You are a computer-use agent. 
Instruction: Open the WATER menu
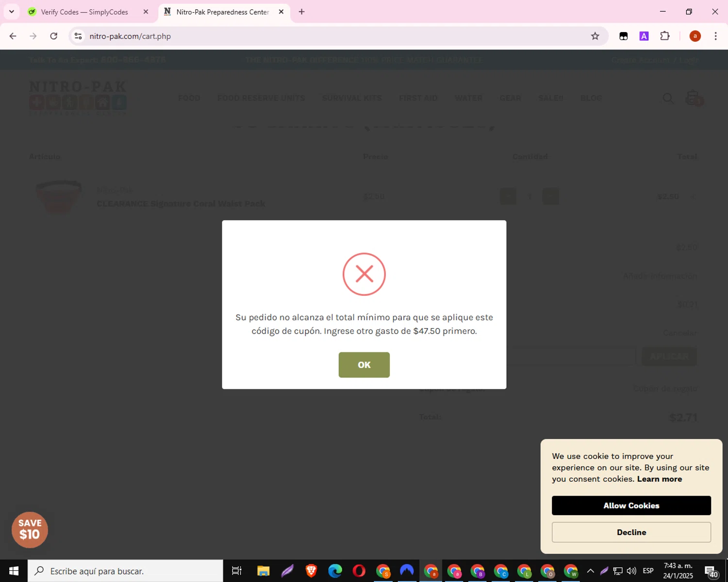[x=468, y=98]
